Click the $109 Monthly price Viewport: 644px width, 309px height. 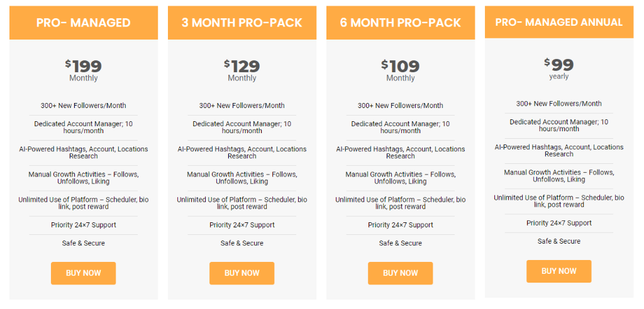point(401,70)
